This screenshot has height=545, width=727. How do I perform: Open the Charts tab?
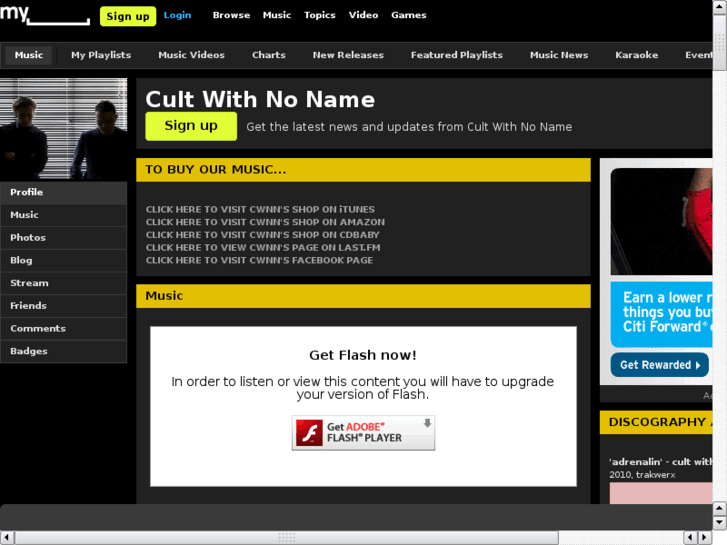point(269,55)
